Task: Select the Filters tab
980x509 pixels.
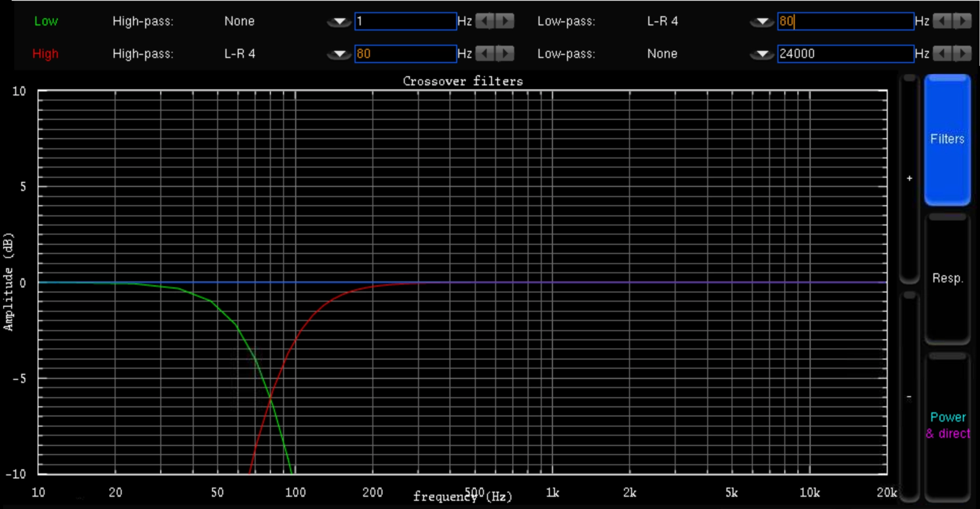Action: (x=948, y=139)
